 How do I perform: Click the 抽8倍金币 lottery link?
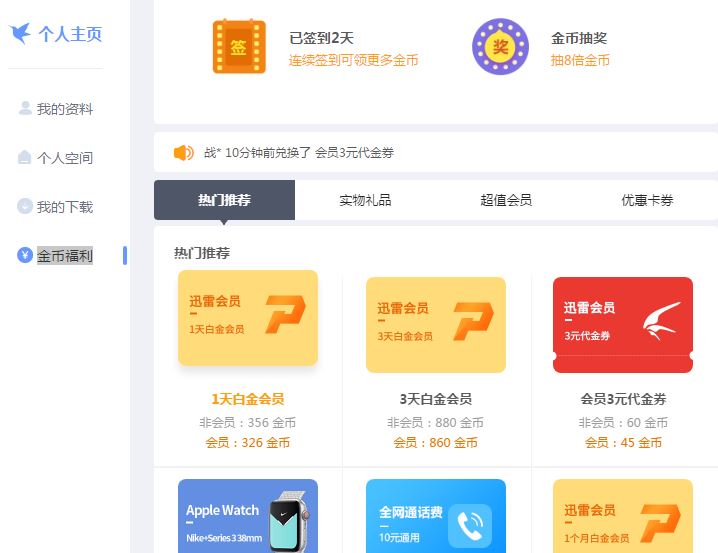(580, 60)
